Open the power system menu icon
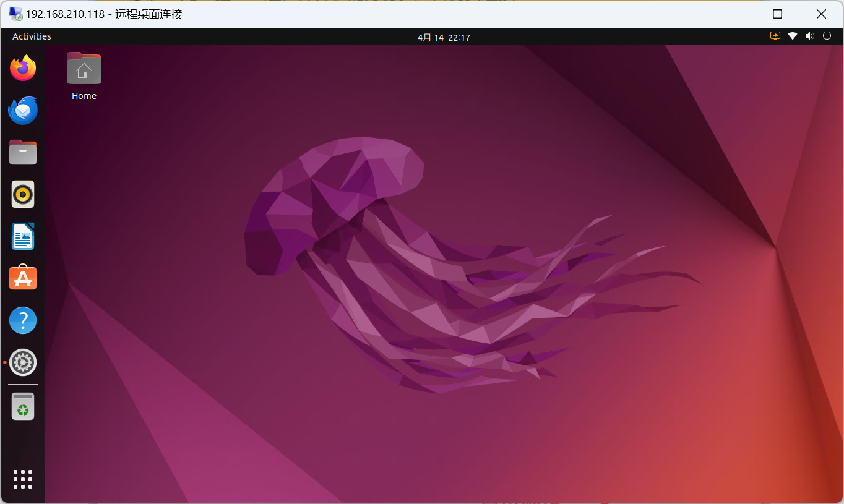 (x=827, y=36)
